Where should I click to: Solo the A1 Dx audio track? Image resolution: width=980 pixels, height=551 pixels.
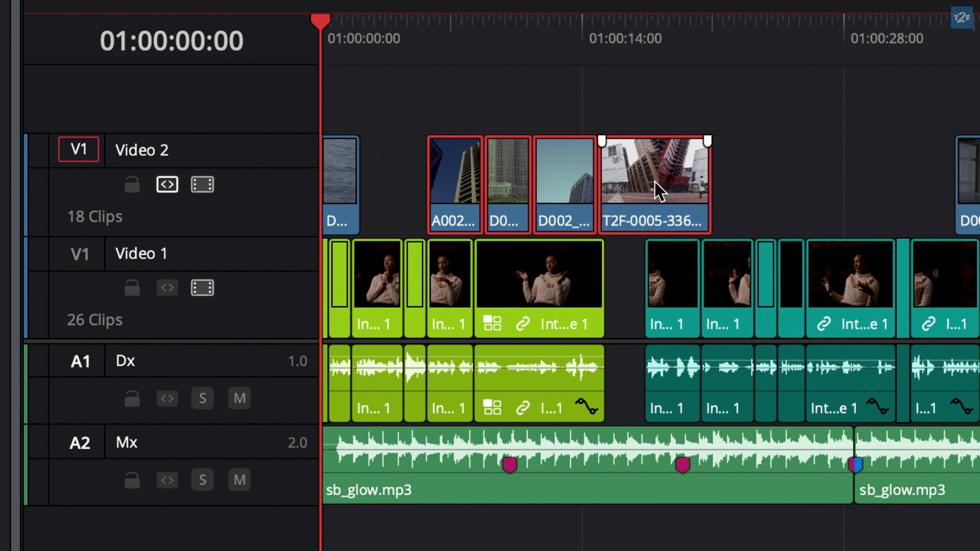202,398
